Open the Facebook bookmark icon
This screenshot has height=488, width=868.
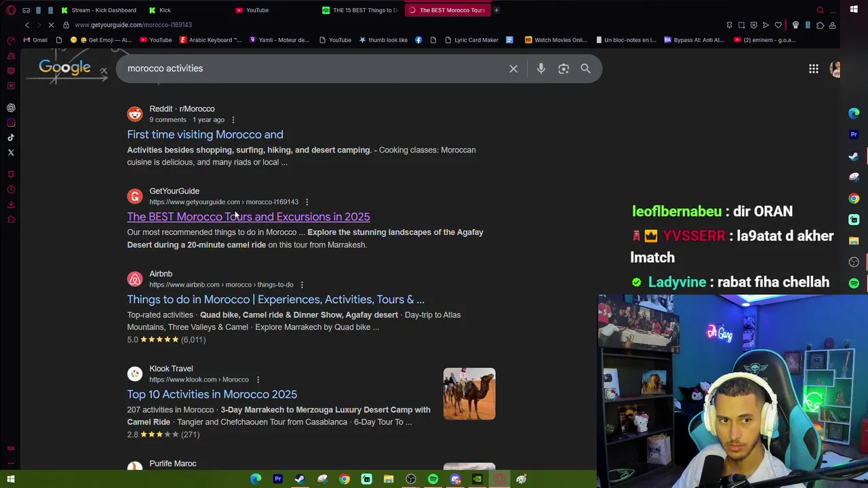(418, 40)
